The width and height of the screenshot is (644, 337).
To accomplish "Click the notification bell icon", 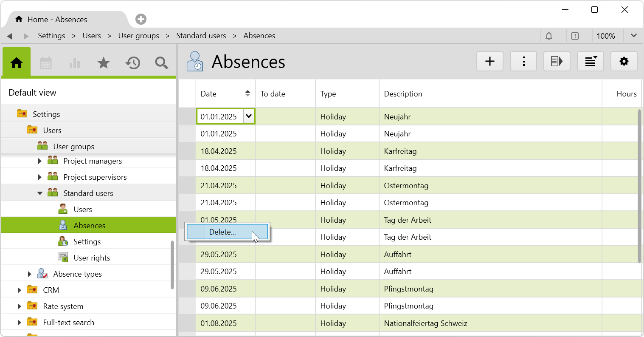I will [549, 36].
